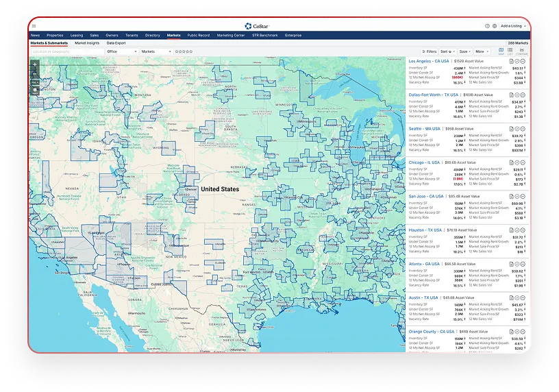
Task: Select Seattle with checkmark circle
Action: (517, 129)
